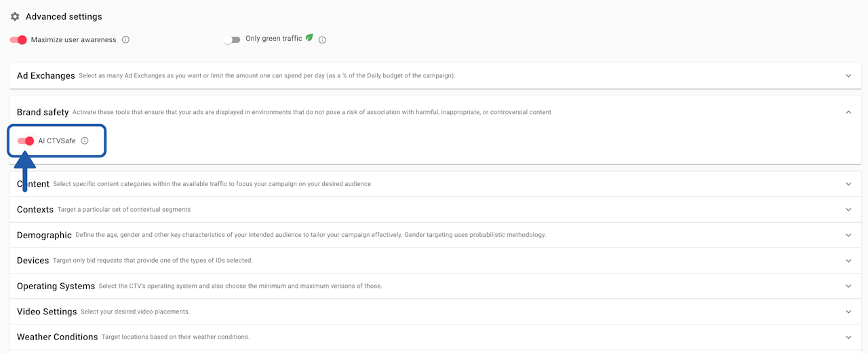This screenshot has width=868, height=353.
Task: Click the Ad Exchanges section heading
Action: (45, 75)
